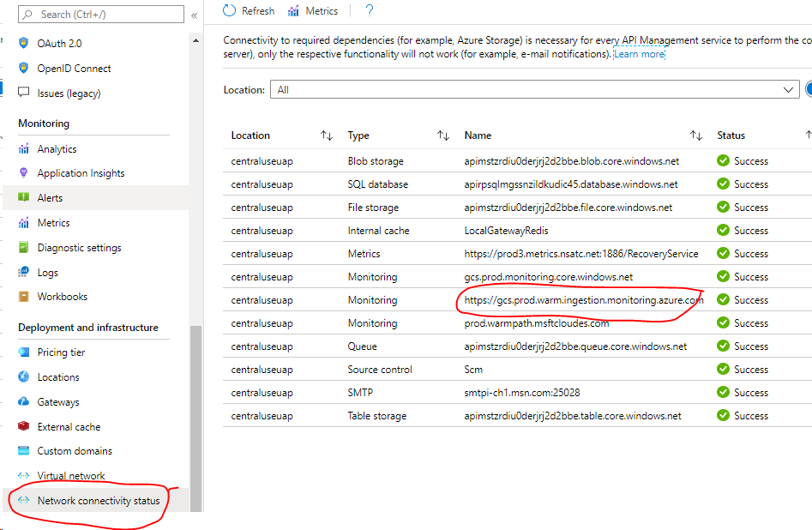Viewport: 812px width, 530px height.
Task: Click the Locations globe icon
Action: click(x=23, y=376)
